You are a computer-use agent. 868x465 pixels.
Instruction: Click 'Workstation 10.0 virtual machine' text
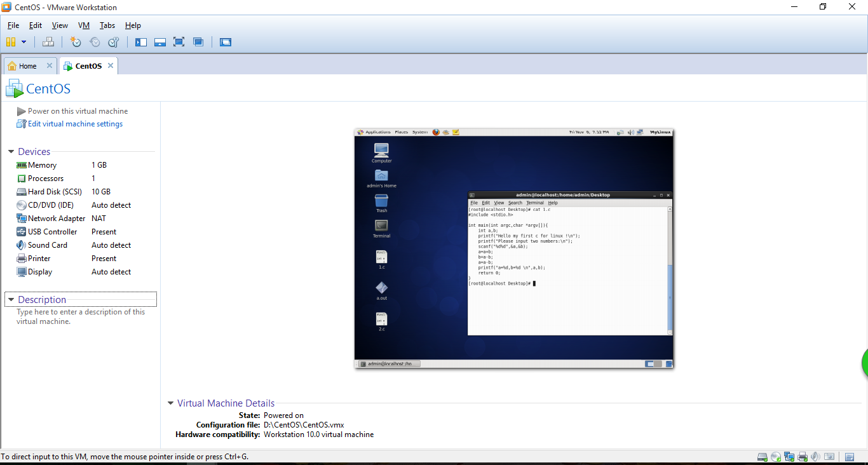point(318,435)
